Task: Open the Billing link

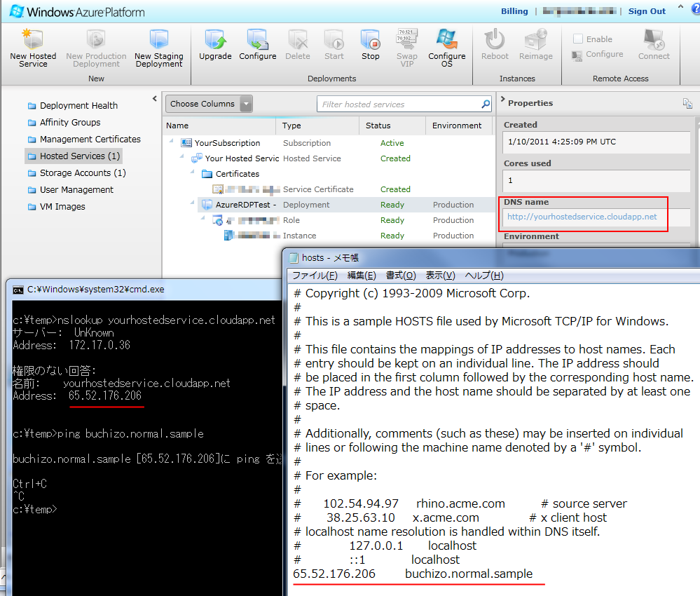Action: tap(514, 11)
